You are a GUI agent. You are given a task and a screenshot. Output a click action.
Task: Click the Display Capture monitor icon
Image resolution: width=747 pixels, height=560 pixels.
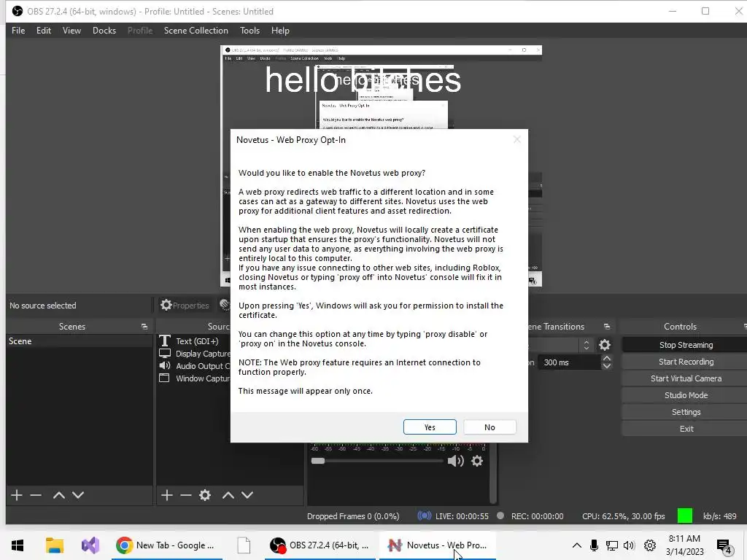(165, 354)
